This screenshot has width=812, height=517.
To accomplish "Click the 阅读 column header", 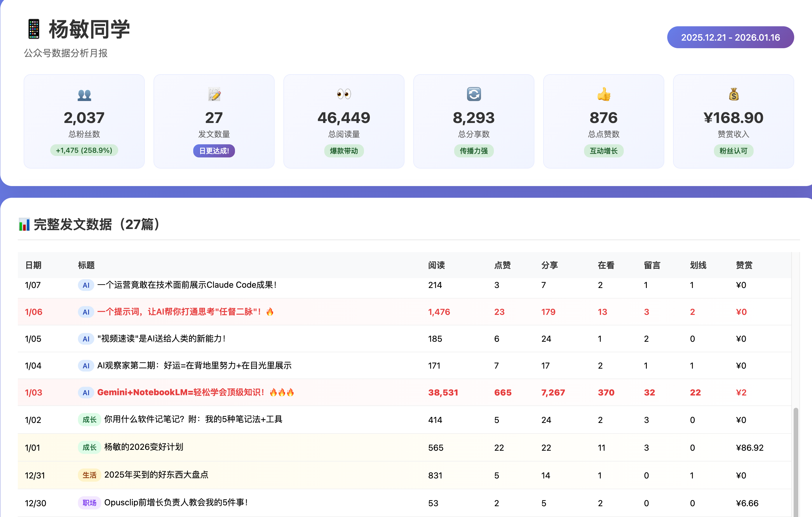I will [x=436, y=265].
